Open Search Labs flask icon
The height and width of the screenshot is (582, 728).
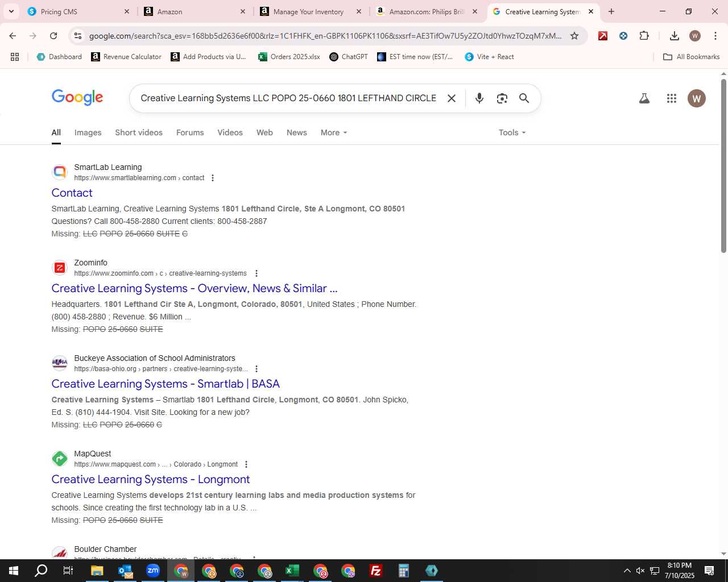(x=644, y=98)
